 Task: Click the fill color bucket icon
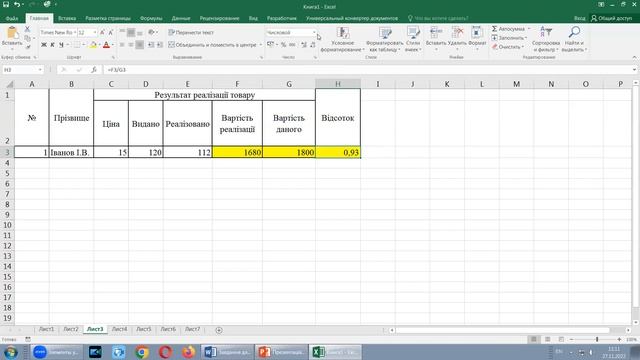pos(93,45)
